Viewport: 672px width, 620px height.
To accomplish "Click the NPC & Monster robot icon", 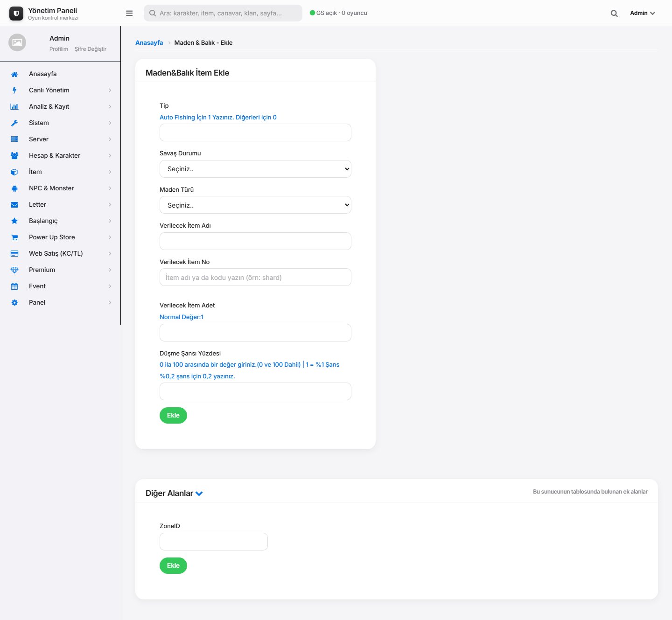I will coord(14,188).
